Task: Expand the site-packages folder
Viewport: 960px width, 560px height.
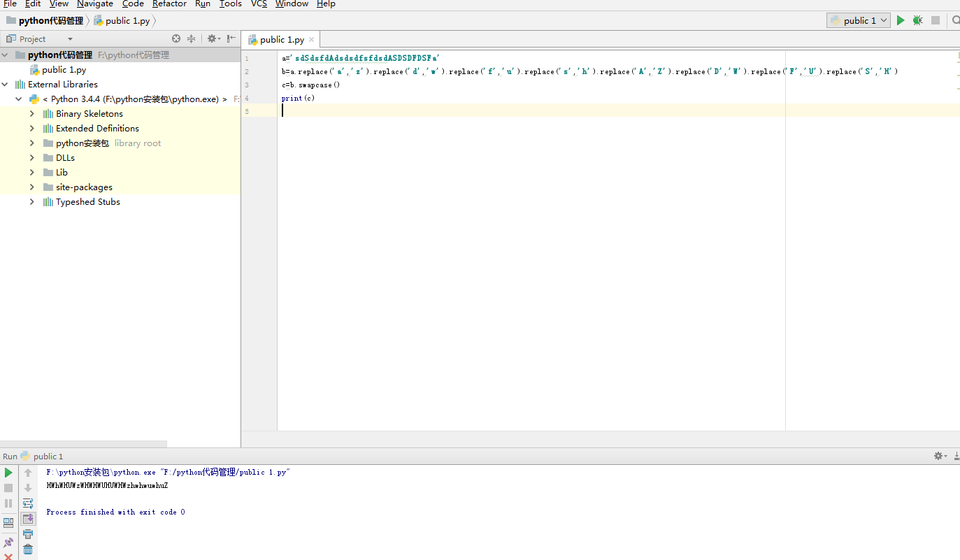Action: coord(32,187)
